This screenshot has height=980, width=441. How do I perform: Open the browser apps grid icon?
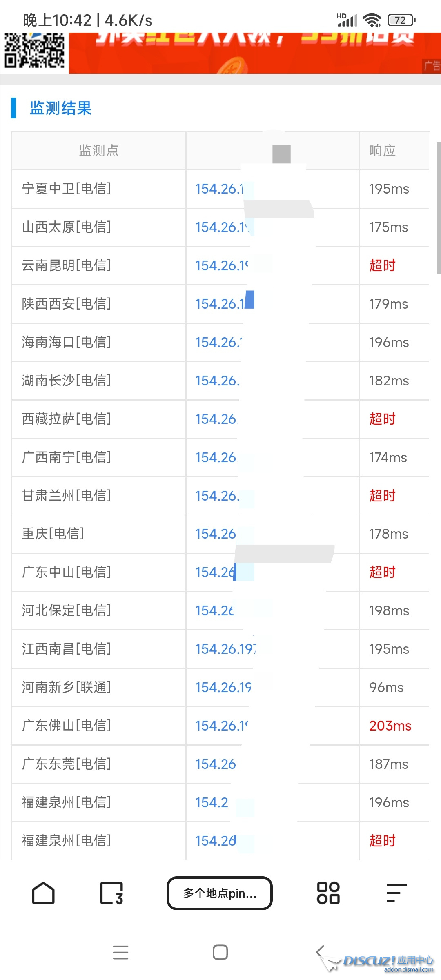tap(328, 893)
